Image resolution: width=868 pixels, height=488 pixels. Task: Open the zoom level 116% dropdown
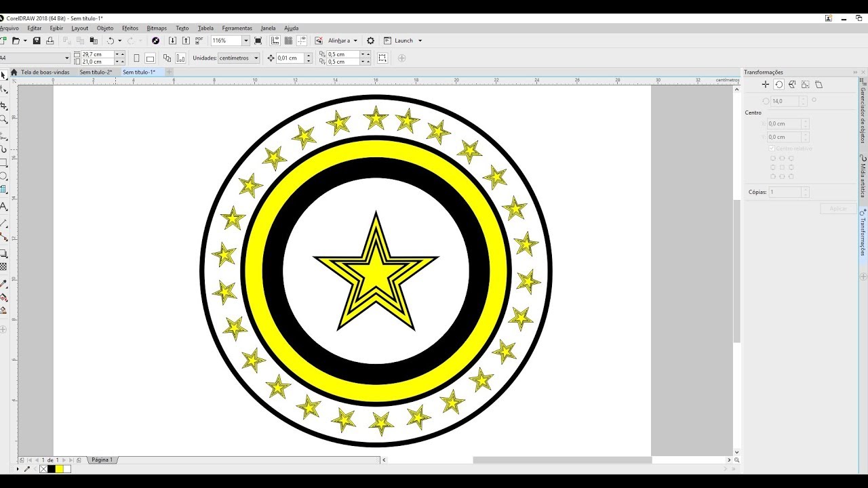(246, 41)
